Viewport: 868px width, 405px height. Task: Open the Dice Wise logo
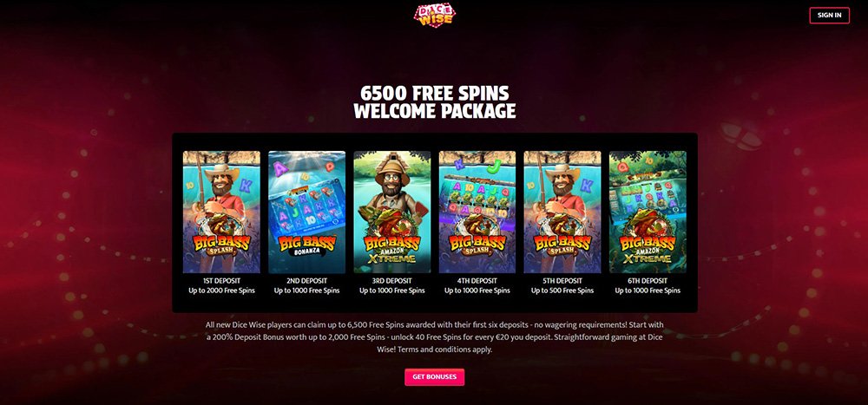(435, 15)
